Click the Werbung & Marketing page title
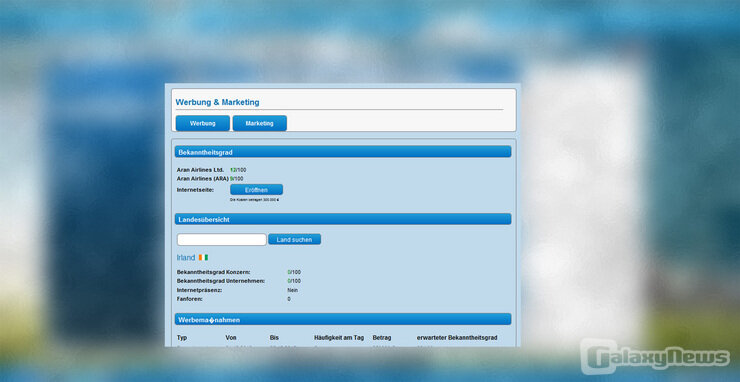740x382 pixels. coord(217,102)
